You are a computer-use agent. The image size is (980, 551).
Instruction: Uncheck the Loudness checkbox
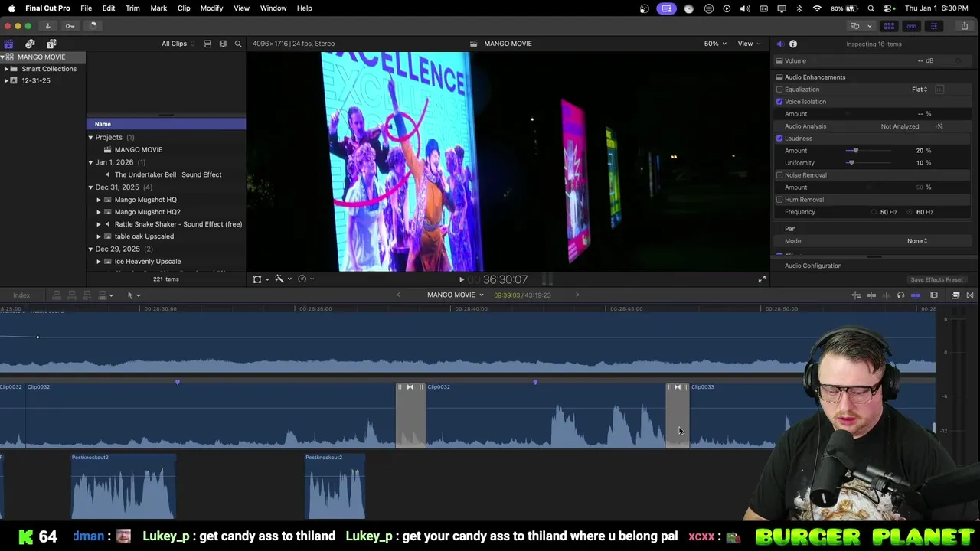779,139
